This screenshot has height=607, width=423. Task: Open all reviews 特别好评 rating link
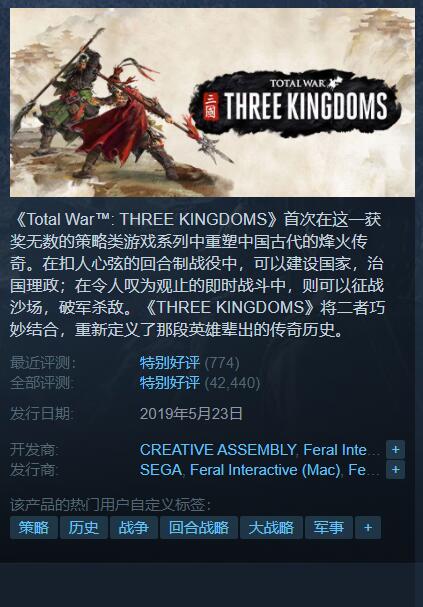click(170, 383)
